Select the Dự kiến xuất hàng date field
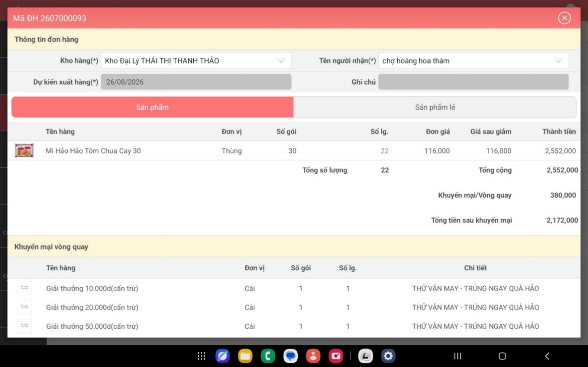 point(196,82)
